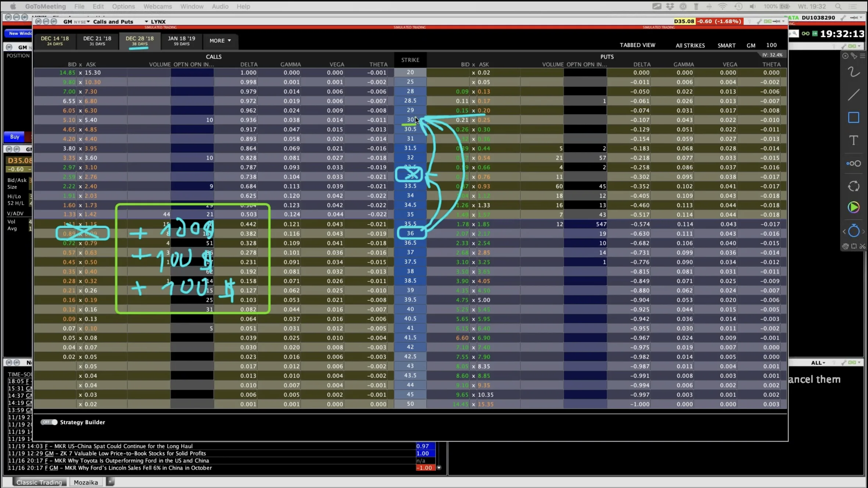Viewport: 868px width, 488px height.
Task: Toggle the Strategy Builder switch
Action: click(49, 422)
